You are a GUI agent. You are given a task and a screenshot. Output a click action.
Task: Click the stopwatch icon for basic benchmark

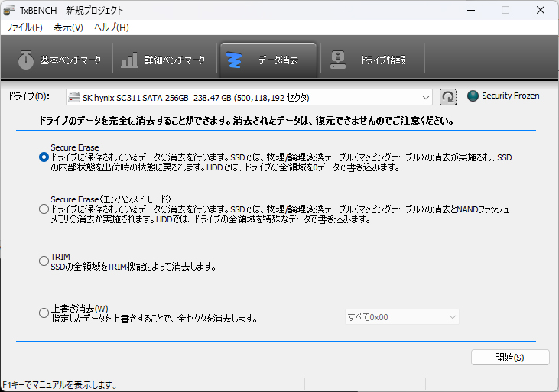(26, 60)
